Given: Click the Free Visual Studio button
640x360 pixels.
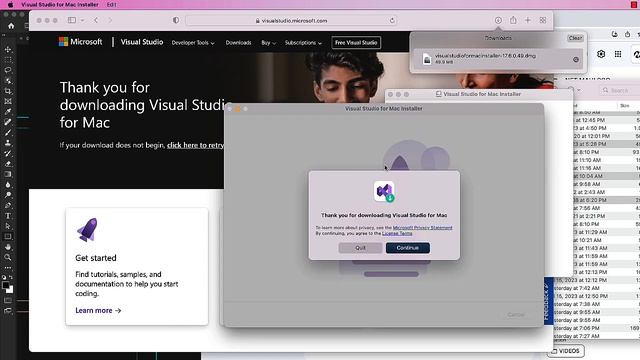Looking at the screenshot, I should click(x=356, y=42).
